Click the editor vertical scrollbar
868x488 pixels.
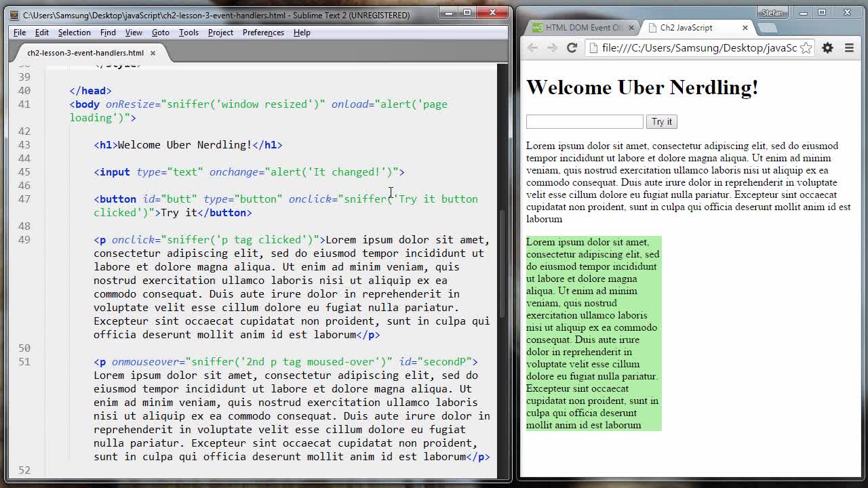502,264
